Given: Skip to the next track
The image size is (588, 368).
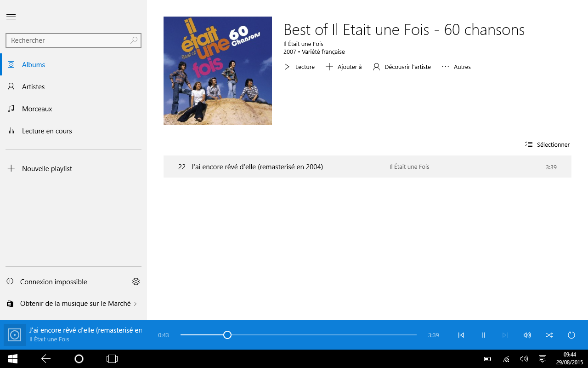Looking at the screenshot, I should (x=505, y=335).
